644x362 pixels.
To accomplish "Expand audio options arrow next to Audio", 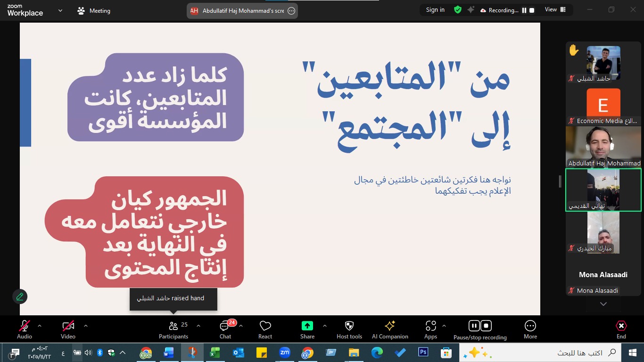I will [x=40, y=326].
